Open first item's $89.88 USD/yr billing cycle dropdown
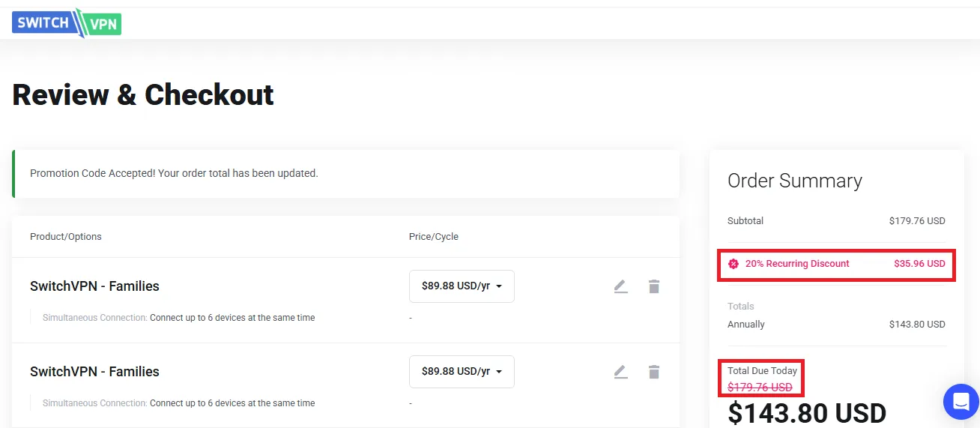Viewport: 980px width, 428px height. [x=462, y=286]
